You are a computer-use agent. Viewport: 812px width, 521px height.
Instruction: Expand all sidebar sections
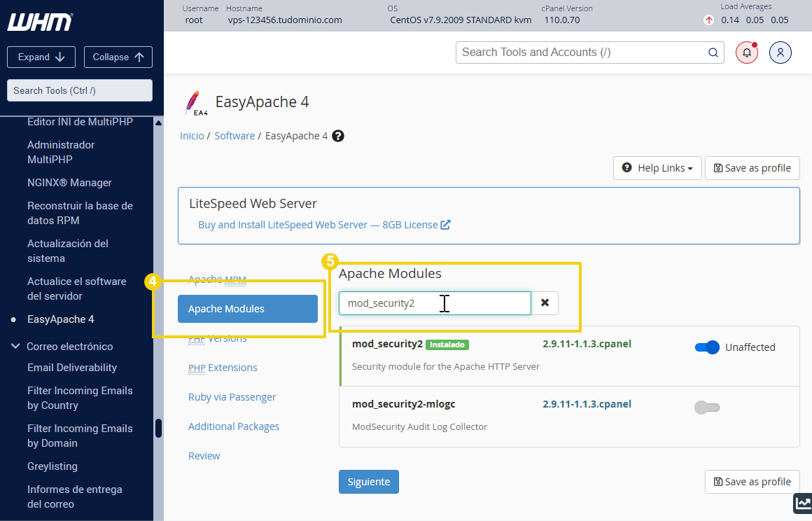click(x=41, y=57)
